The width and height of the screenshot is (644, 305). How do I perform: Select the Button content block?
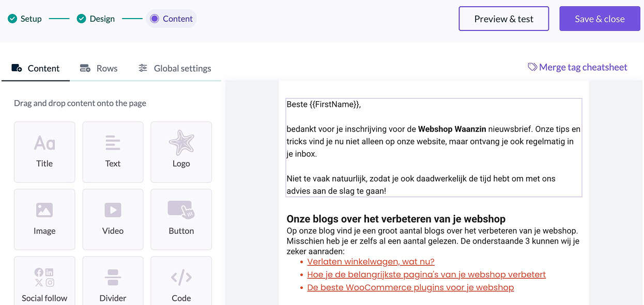click(x=181, y=219)
